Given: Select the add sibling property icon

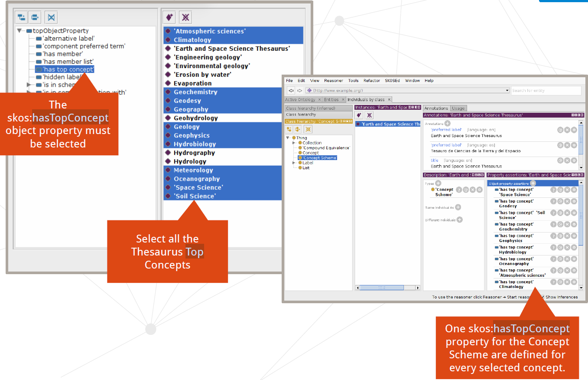Looking at the screenshot, I should [35, 17].
